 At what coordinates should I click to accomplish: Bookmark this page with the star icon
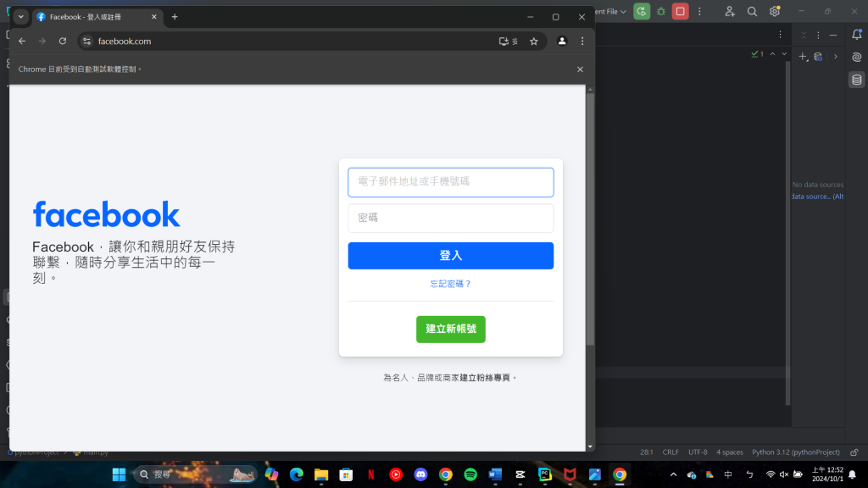tap(534, 41)
